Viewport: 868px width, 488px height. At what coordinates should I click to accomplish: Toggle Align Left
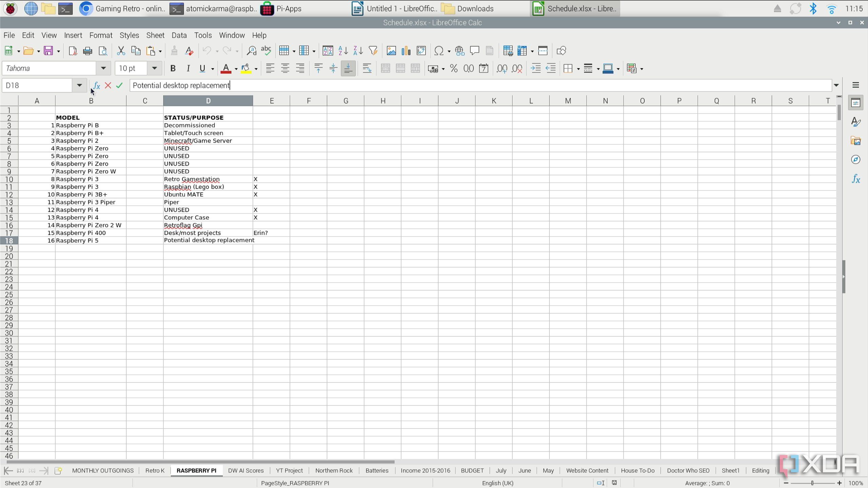270,68
